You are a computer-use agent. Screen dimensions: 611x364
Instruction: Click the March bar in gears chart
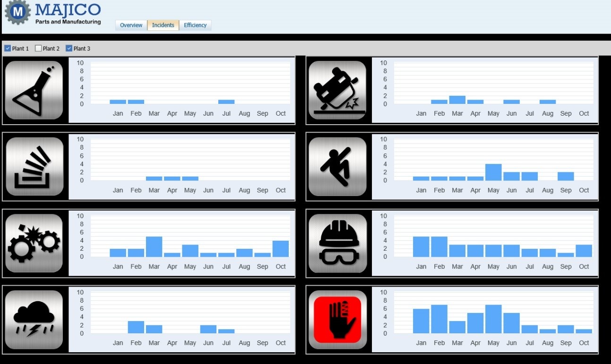pos(154,246)
